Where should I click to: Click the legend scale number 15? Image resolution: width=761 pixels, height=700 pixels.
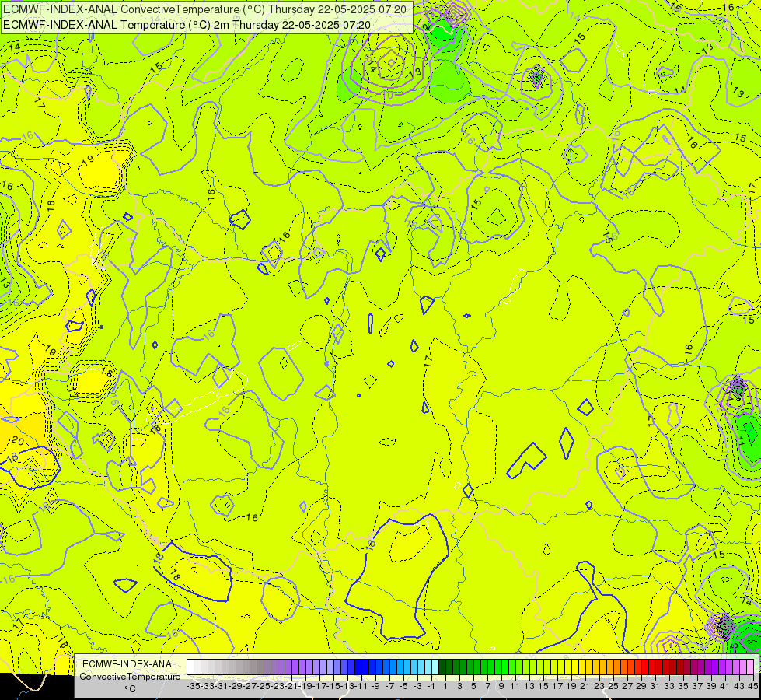pyautogui.click(x=543, y=686)
